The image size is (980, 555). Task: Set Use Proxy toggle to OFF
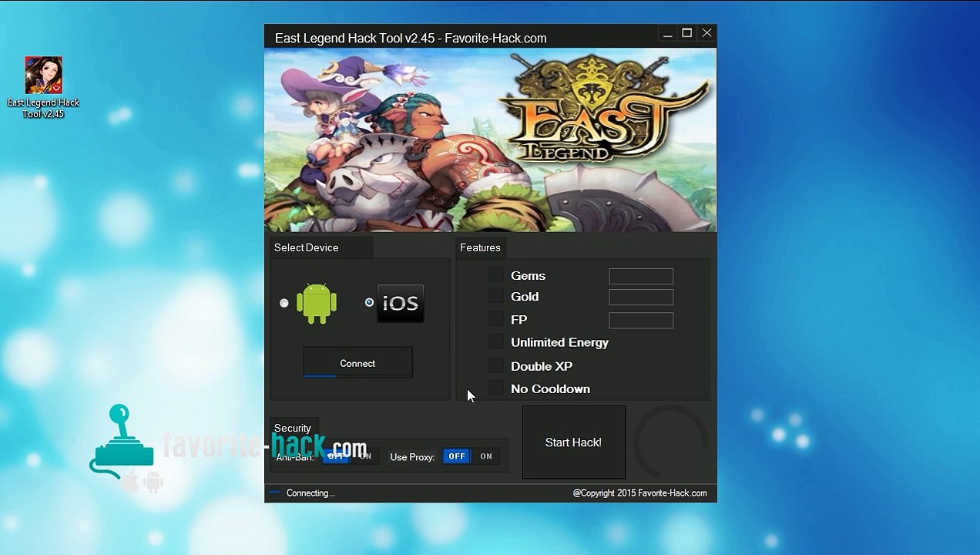pos(457,456)
